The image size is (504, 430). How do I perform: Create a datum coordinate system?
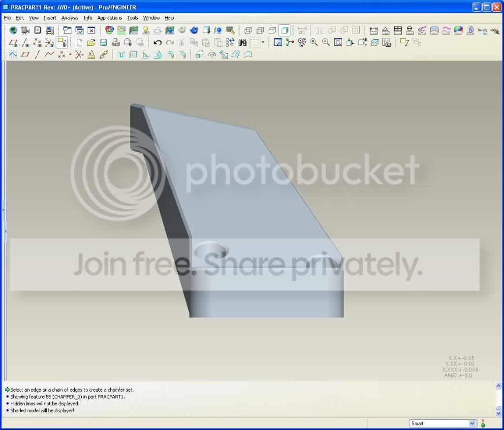79,55
